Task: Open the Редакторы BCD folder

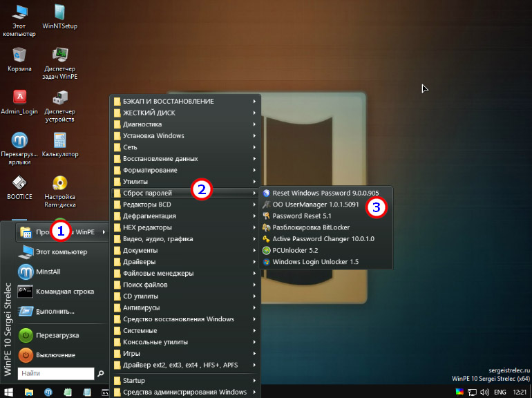Action: 186,205
